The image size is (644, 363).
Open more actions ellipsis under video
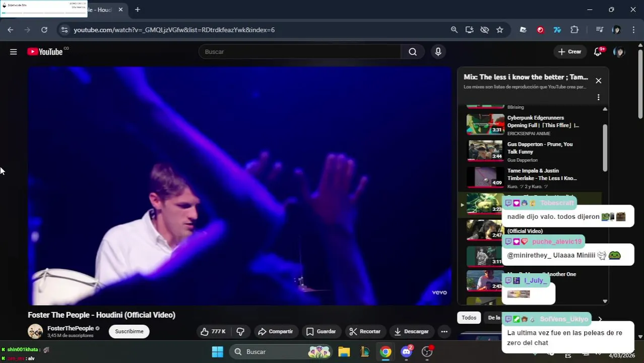click(x=444, y=331)
